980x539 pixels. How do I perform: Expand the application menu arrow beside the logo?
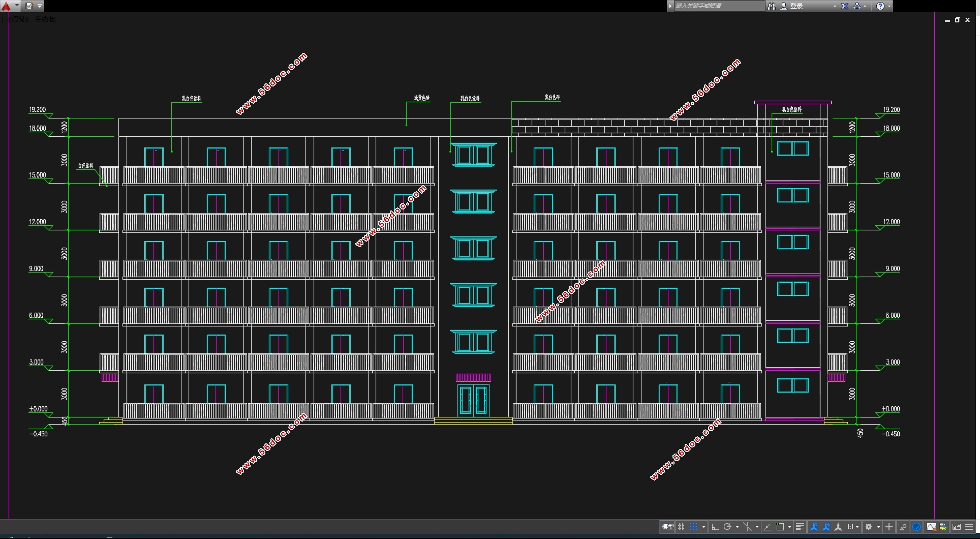tap(17, 6)
